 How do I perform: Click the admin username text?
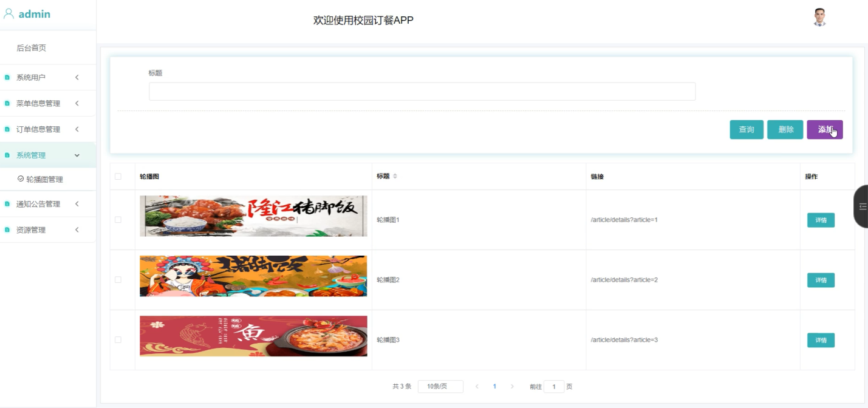coord(35,14)
